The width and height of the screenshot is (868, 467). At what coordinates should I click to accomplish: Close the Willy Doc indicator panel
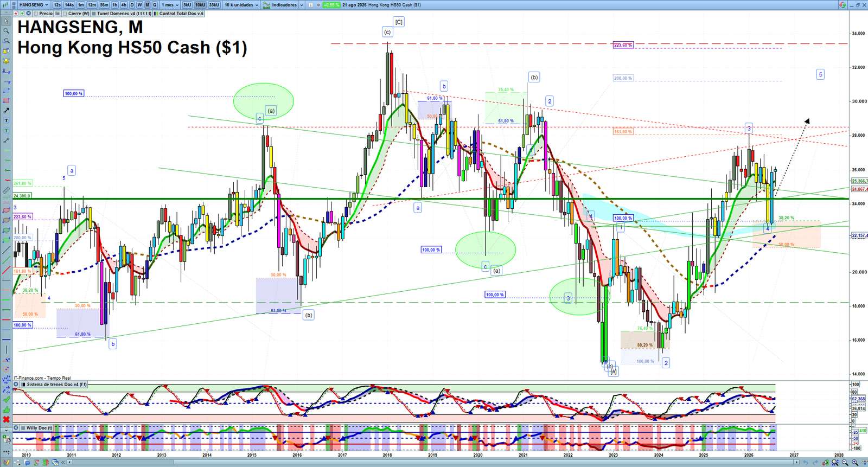tap(16, 428)
